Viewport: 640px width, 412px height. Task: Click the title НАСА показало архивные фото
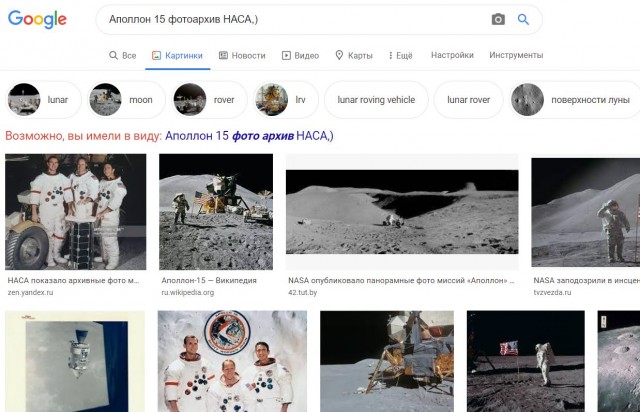pos(73,281)
